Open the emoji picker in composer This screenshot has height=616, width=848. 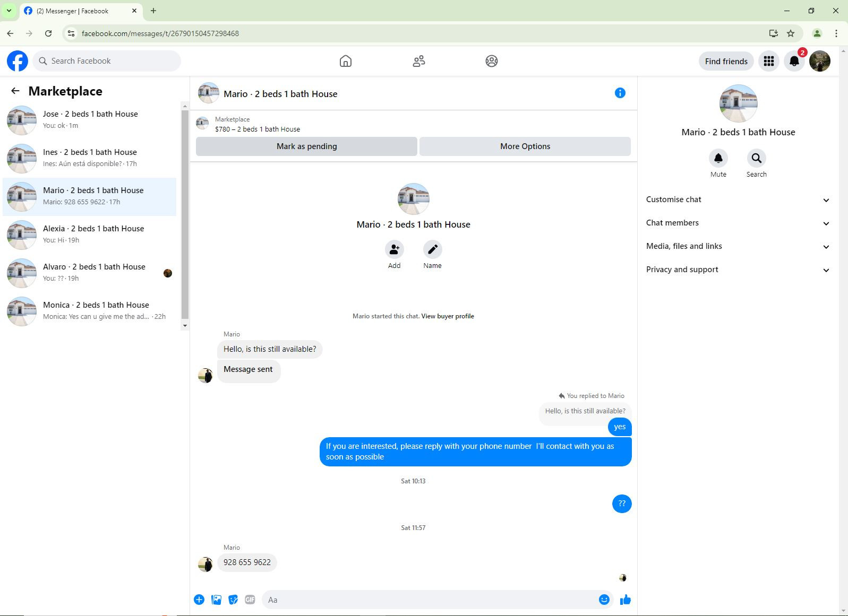click(604, 600)
